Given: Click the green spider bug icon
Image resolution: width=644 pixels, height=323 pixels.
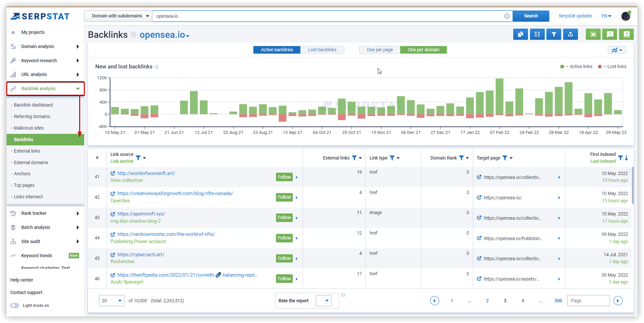Looking at the screenshot, I should click(x=593, y=34).
